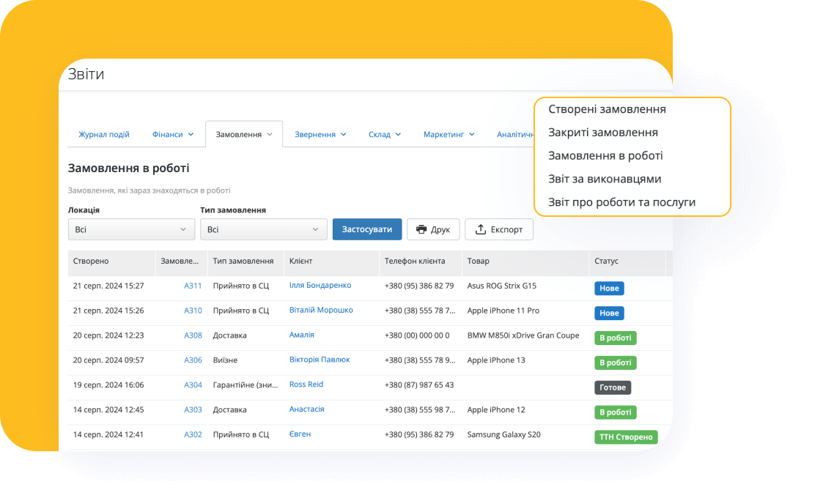Open the Тип замовлення dropdown

263,230
